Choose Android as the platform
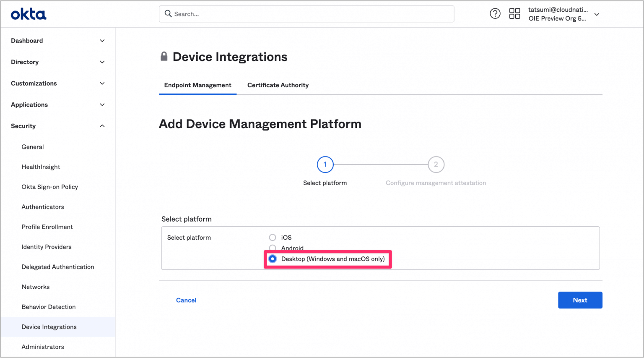This screenshot has width=644, height=358. click(x=272, y=248)
